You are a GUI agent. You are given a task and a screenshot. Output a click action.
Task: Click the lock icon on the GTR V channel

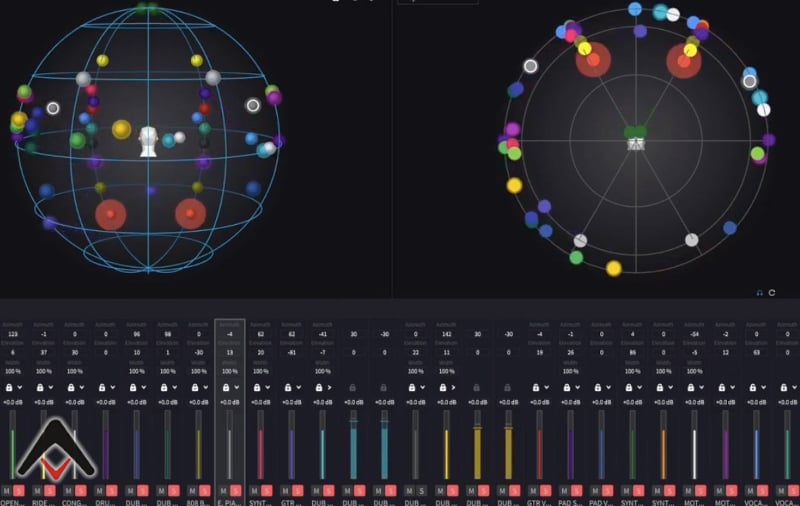click(536, 387)
